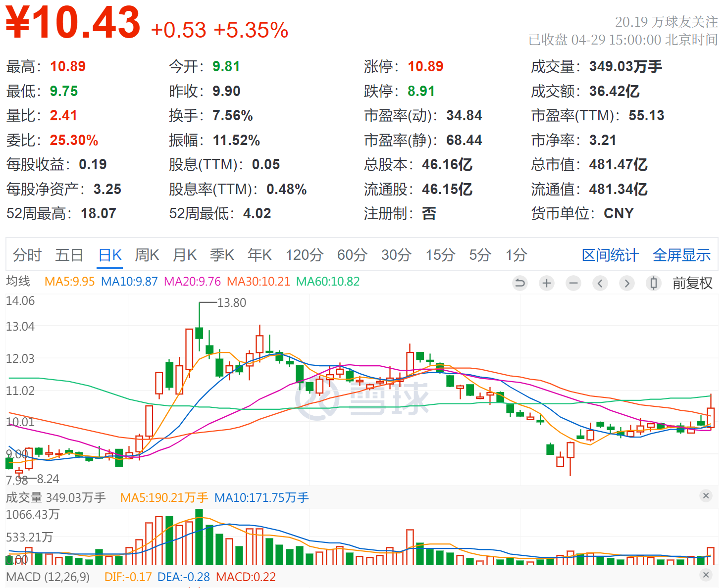725x588 pixels.
Task: Open the 月K monthly candlestick tab
Action: click(x=185, y=255)
